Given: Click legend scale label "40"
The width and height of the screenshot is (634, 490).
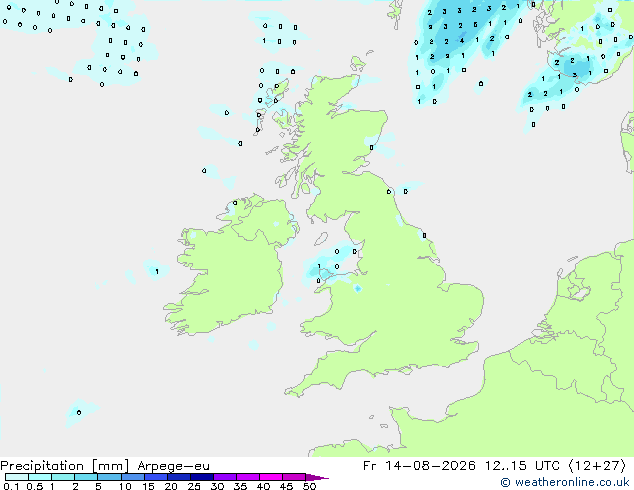Looking at the screenshot, I should coord(264,486).
